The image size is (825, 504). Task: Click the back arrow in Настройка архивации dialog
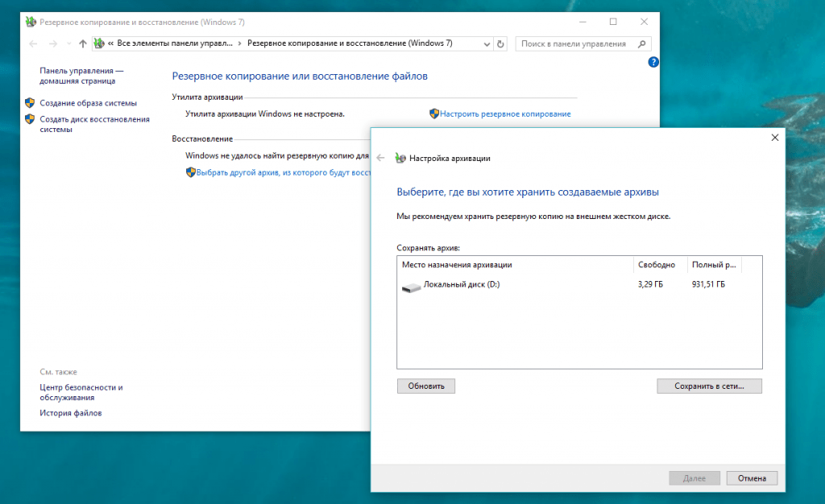click(380, 158)
